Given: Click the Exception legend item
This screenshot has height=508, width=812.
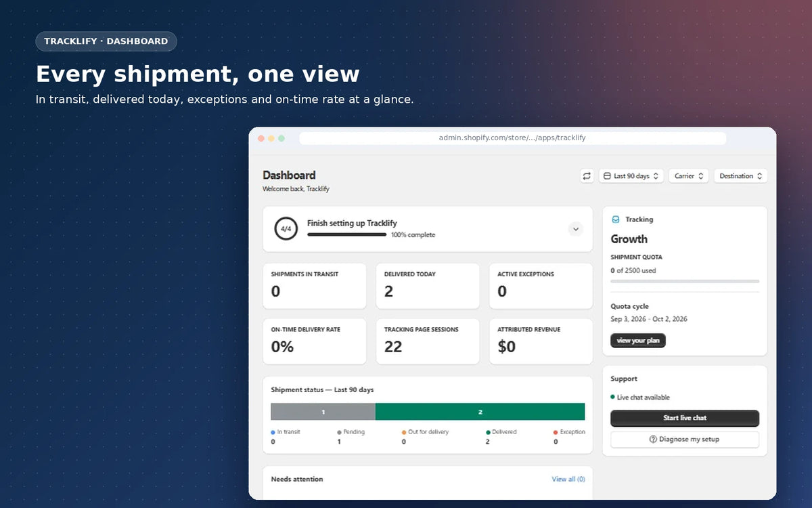Looking at the screenshot, I should click(x=569, y=436).
